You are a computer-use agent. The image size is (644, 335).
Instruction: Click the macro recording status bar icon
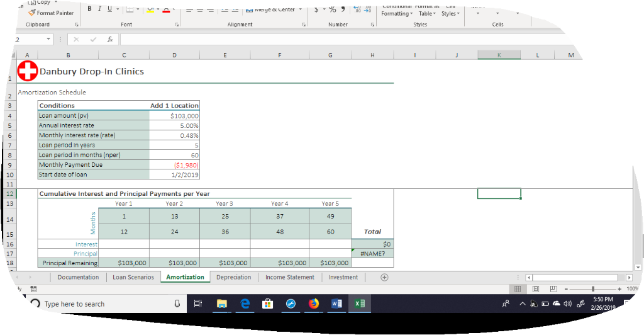(x=34, y=289)
